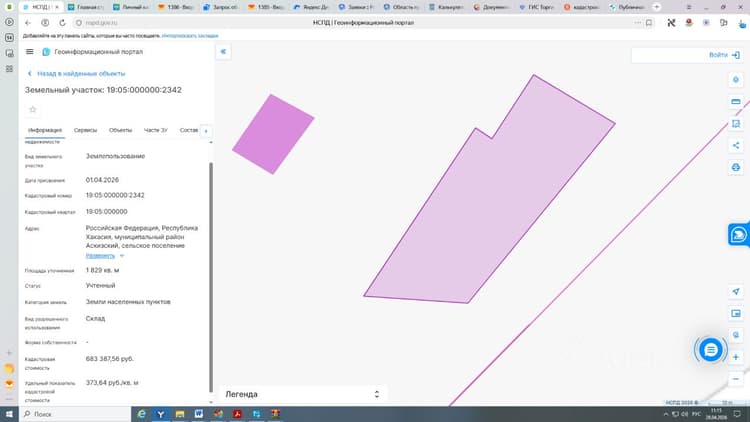Open the Windows notification center icon
Image resolution: width=750 pixels, height=422 pixels.
click(x=737, y=414)
